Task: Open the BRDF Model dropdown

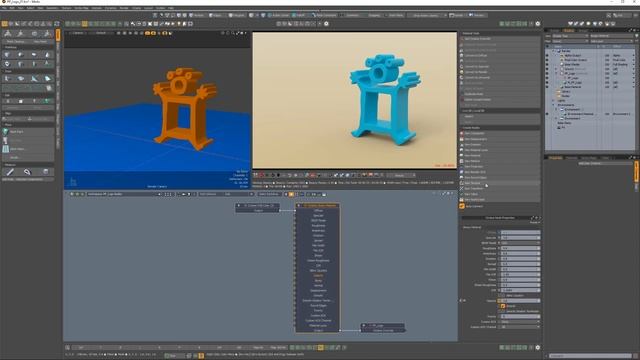Action: pos(520,243)
